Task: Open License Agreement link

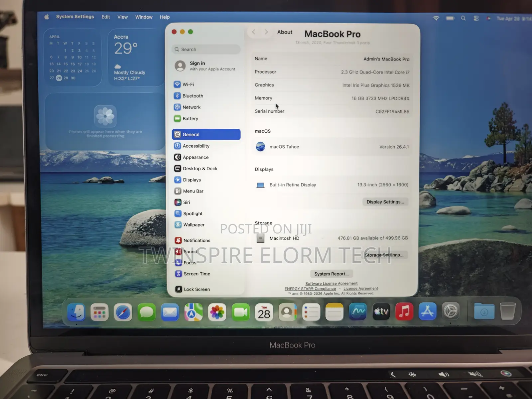Action: [x=361, y=289]
